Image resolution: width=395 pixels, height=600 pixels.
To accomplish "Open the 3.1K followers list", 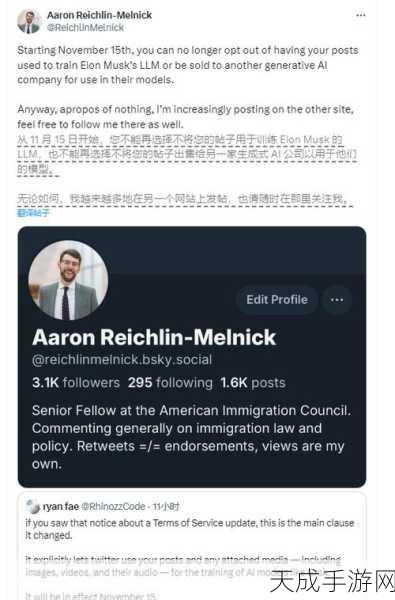I will [76, 383].
